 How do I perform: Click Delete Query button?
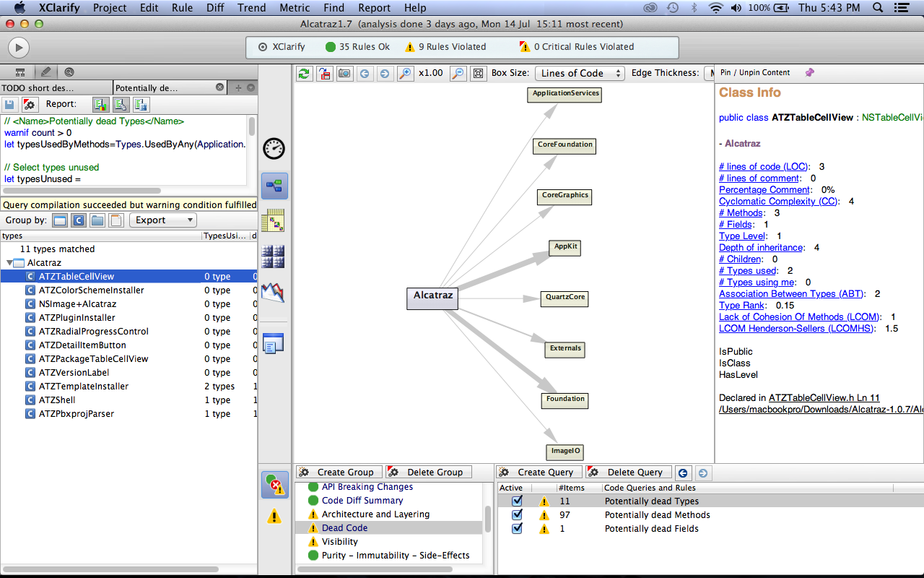(x=628, y=473)
